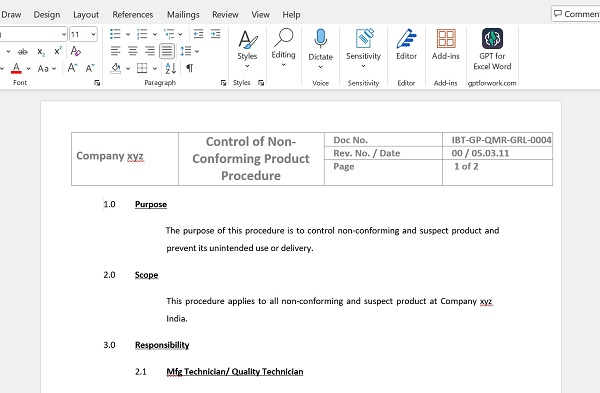
Task: Click the Purpose heading
Action: click(151, 204)
